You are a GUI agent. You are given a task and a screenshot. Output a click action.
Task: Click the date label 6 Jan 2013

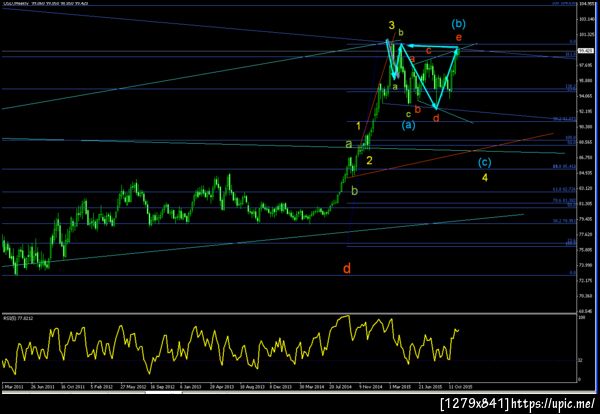coord(191,387)
